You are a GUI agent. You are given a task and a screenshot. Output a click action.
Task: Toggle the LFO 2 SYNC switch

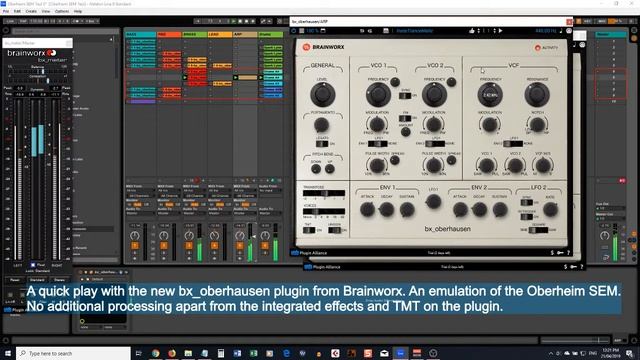527,202
